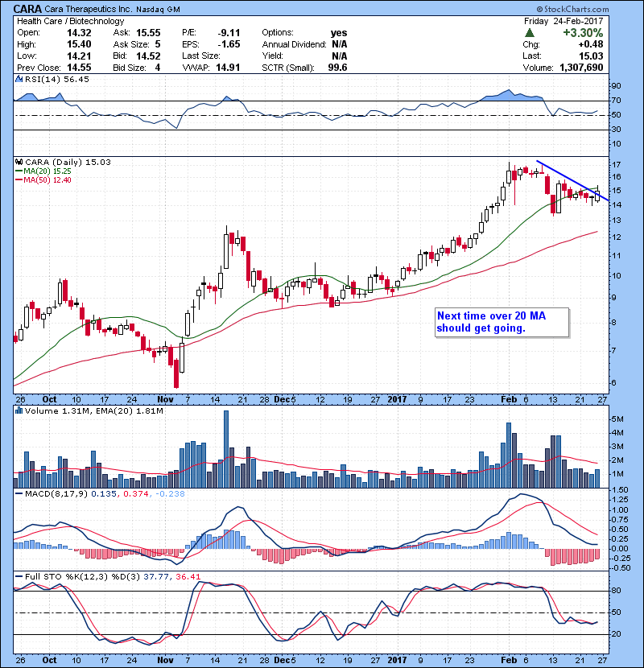
Task: Click the green MA(20) legend line marker
Action: tap(19, 171)
